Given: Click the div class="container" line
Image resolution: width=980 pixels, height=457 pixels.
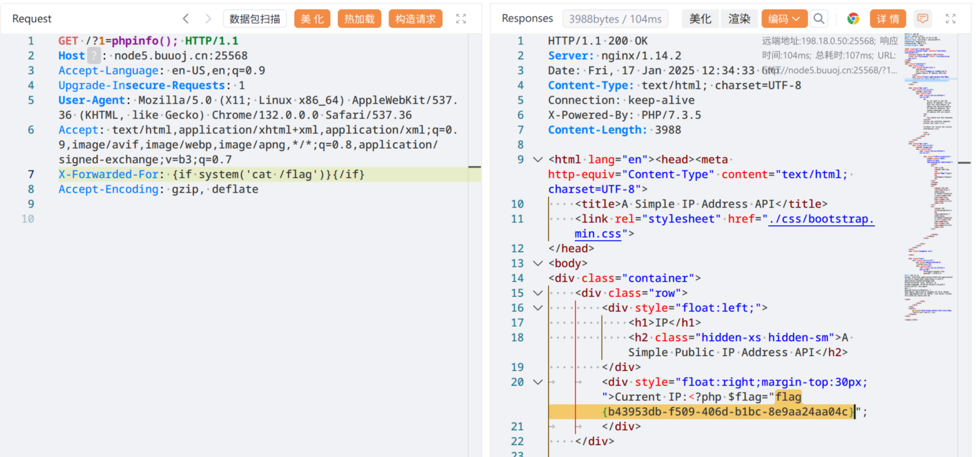Looking at the screenshot, I should pyautogui.click(x=624, y=278).
